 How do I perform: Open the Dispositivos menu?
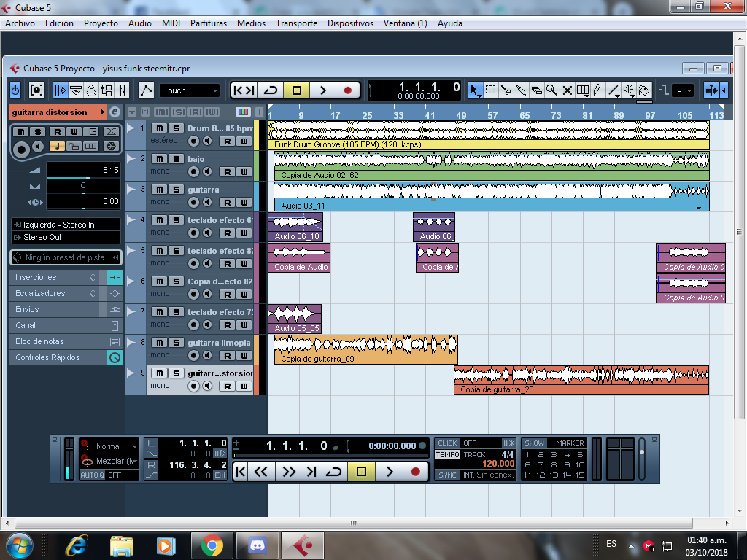[350, 23]
